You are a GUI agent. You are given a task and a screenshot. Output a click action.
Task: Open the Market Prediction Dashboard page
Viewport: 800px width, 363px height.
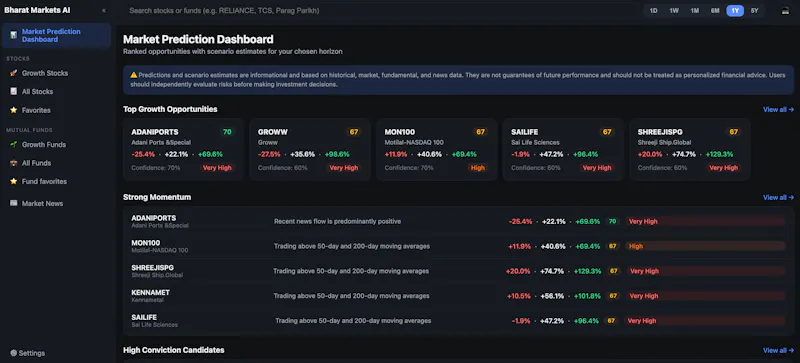pyautogui.click(x=56, y=35)
